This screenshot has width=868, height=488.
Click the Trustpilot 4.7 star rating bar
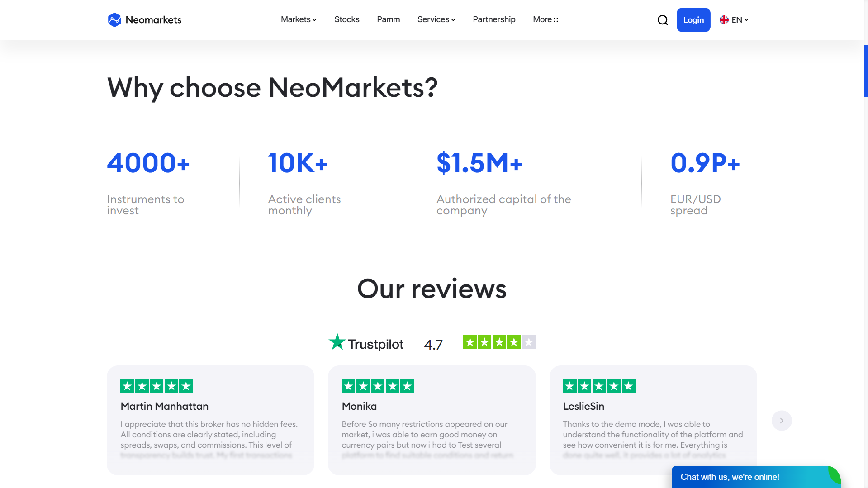point(499,342)
